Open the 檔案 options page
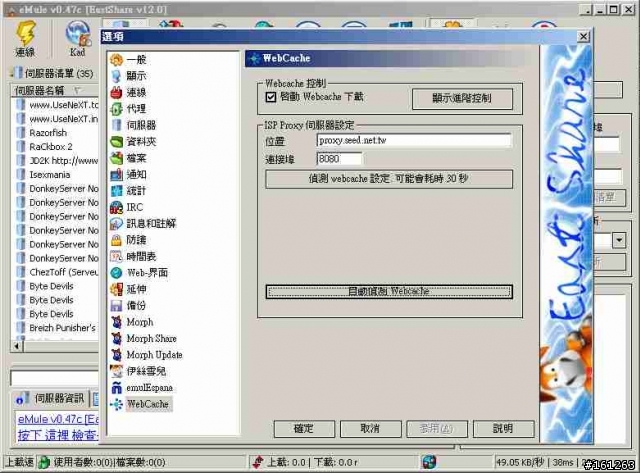This screenshot has width=640, height=473. pyautogui.click(x=128, y=158)
